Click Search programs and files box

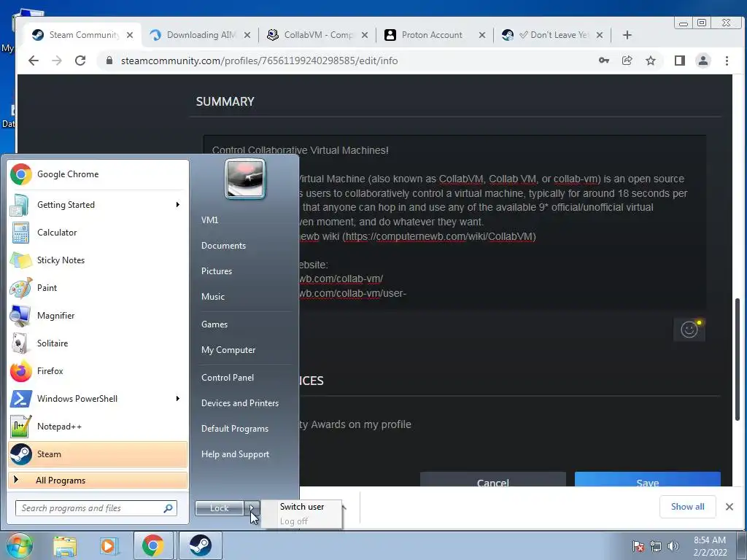click(x=96, y=508)
